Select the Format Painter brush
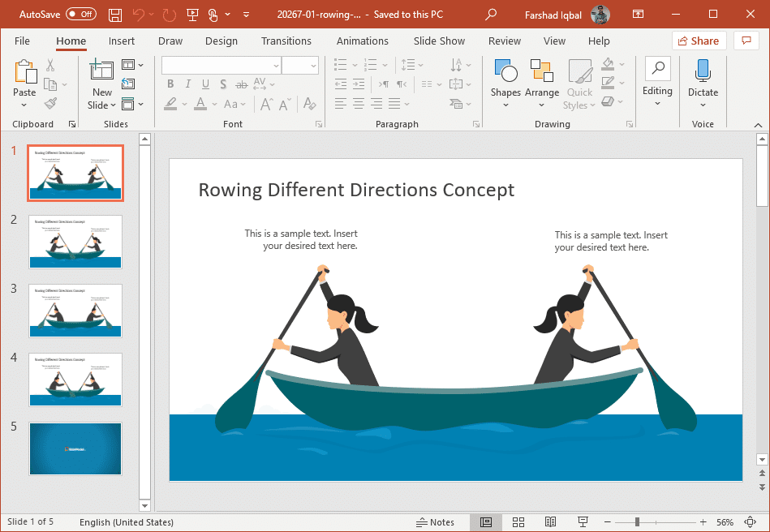770x532 pixels. click(50, 104)
